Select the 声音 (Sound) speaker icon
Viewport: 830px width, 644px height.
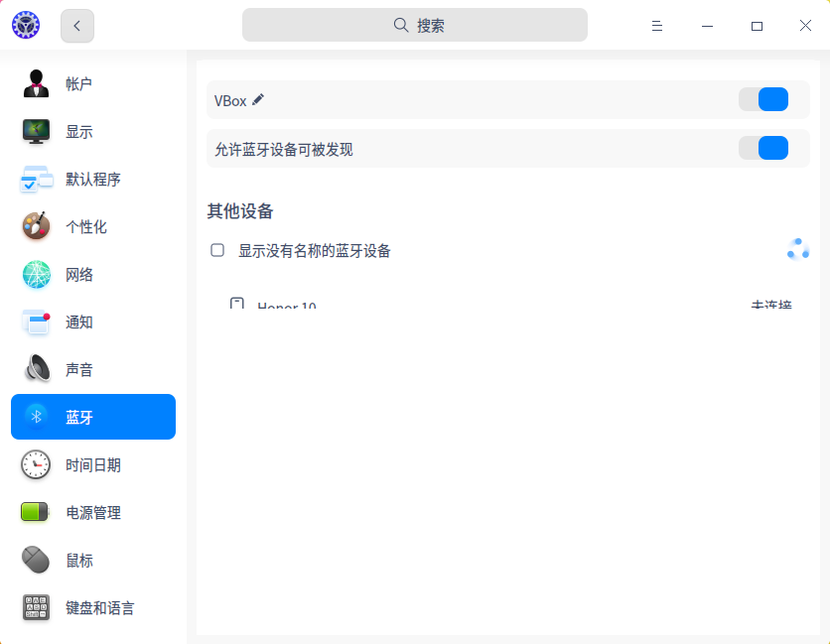click(36, 369)
